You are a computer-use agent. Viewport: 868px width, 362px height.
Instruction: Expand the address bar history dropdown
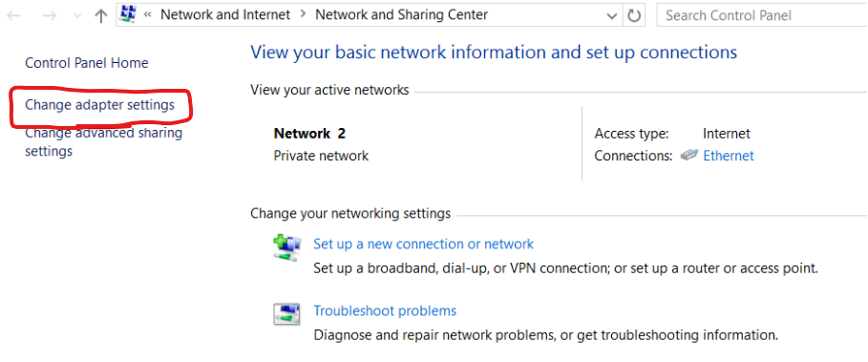click(x=612, y=15)
